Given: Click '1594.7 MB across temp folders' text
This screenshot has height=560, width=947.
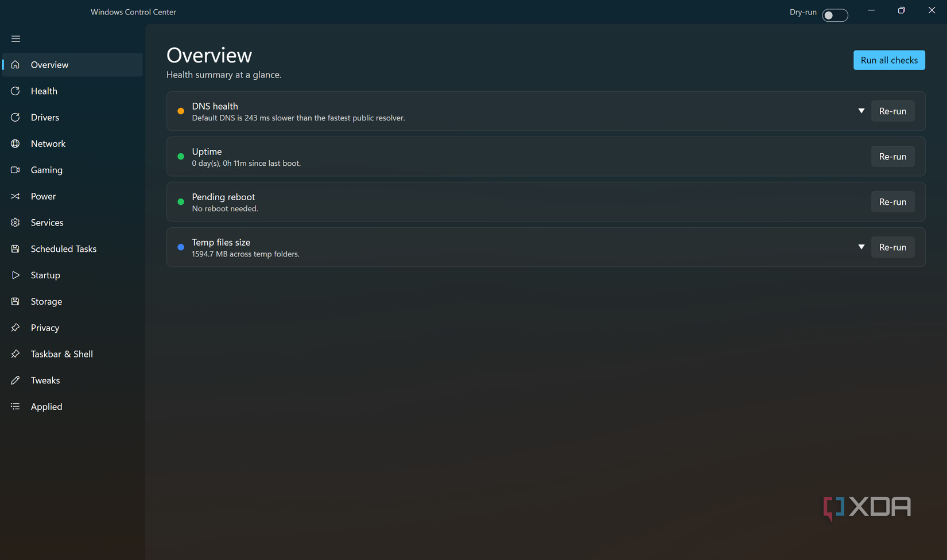Looking at the screenshot, I should (x=246, y=254).
